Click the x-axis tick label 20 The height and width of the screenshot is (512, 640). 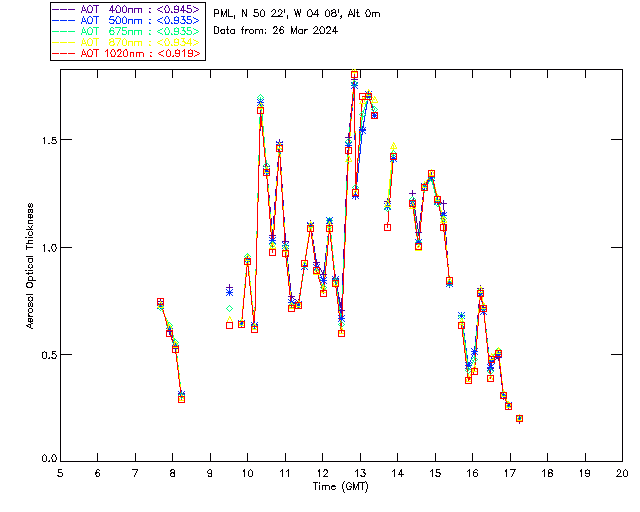[x=622, y=473]
